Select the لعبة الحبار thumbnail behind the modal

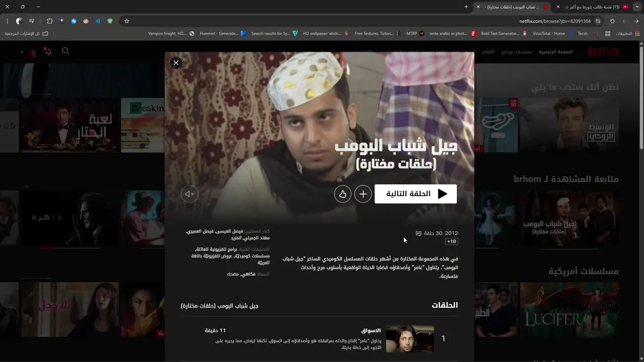tap(70, 125)
